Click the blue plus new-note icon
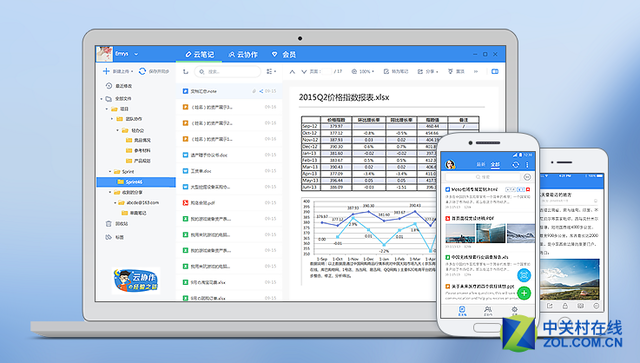The image size is (640, 363). point(106,71)
